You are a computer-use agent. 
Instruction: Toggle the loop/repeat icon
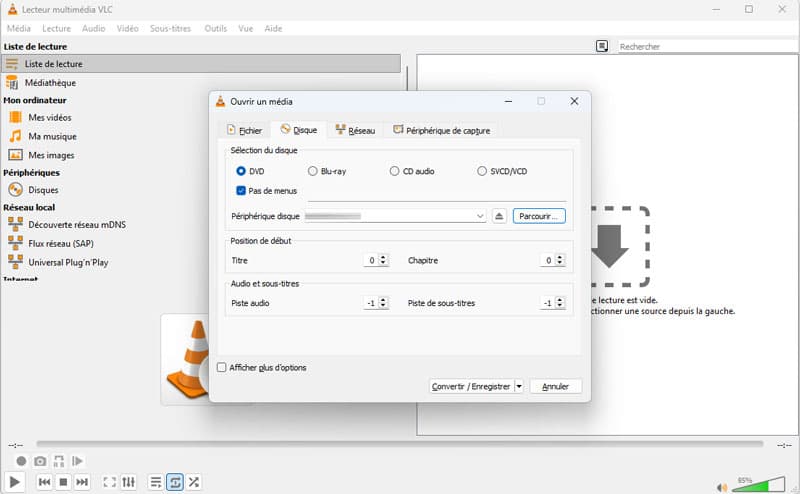click(x=175, y=482)
